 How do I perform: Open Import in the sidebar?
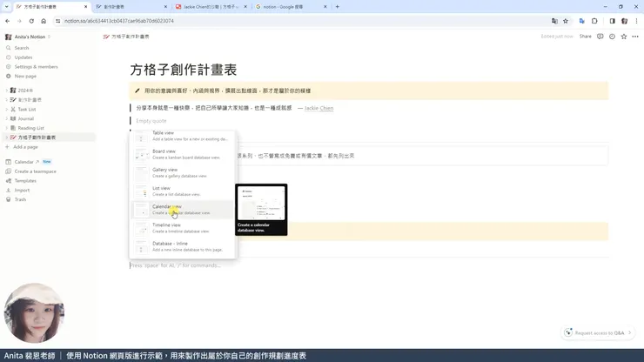click(22, 191)
